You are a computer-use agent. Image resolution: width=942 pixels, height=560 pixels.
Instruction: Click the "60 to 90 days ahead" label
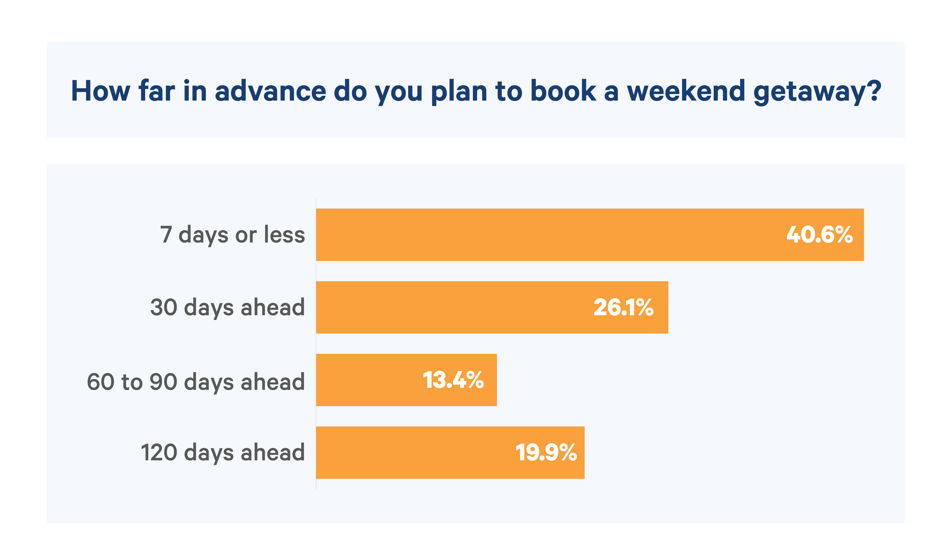[196, 382]
